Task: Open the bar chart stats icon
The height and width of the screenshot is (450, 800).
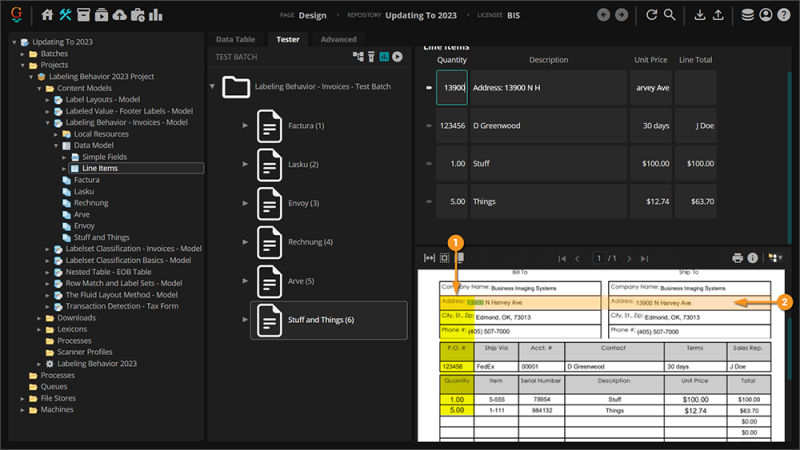Action: 156,15
